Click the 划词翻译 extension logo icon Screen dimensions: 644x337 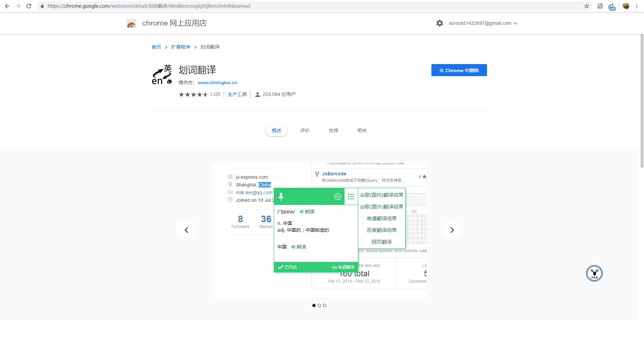[162, 74]
